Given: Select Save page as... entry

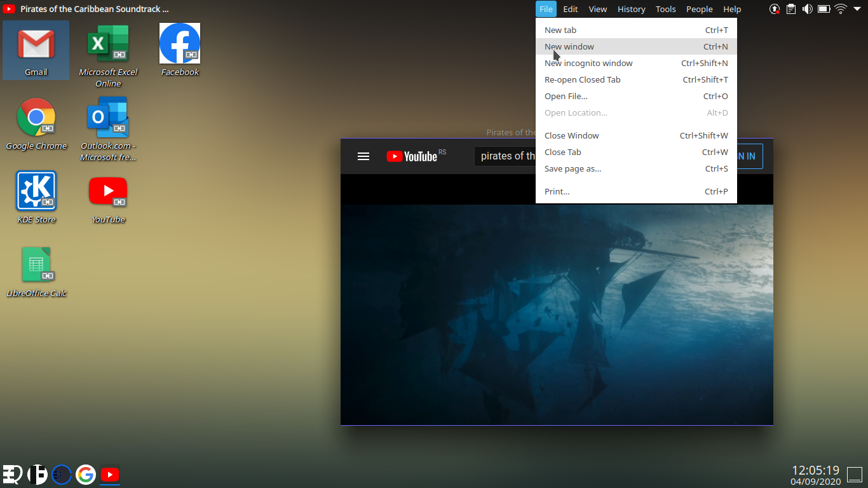Looking at the screenshot, I should click(636, 168).
